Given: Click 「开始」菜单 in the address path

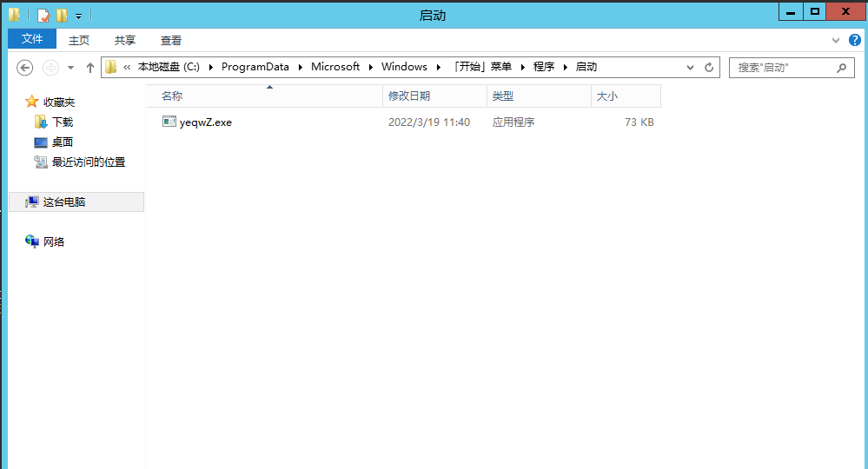Looking at the screenshot, I should pos(481,67).
